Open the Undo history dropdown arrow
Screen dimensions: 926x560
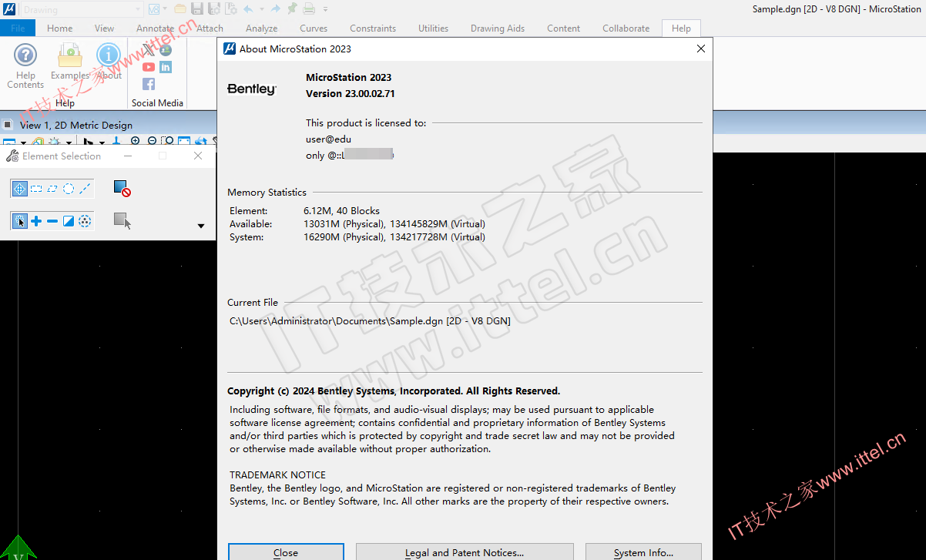point(262,9)
